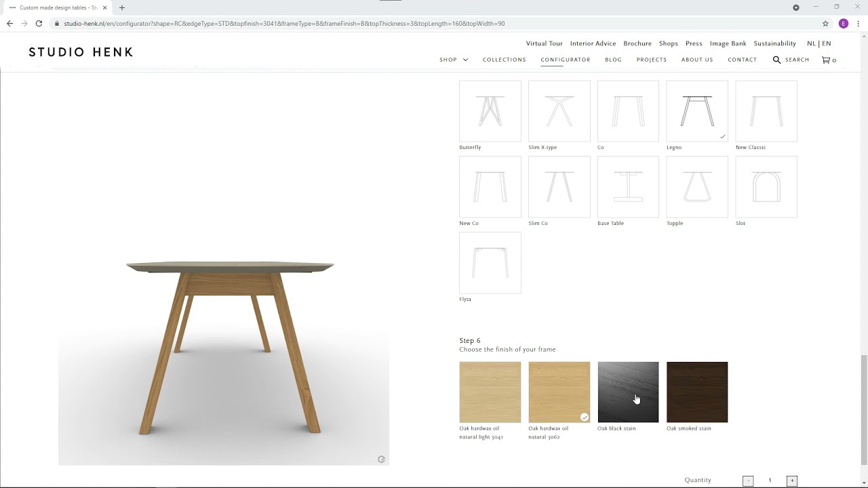
Task: Close the Custom made design tables tab
Action: (105, 7)
